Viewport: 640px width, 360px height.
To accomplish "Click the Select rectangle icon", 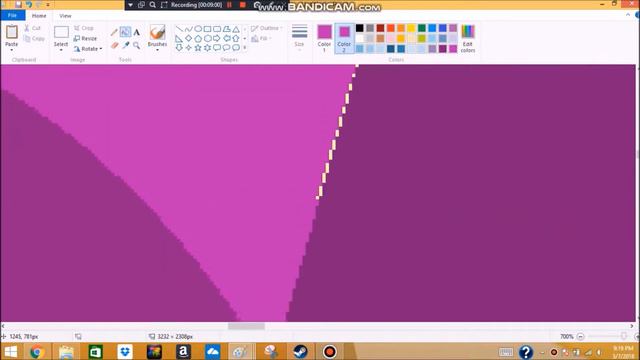I will point(61,32).
